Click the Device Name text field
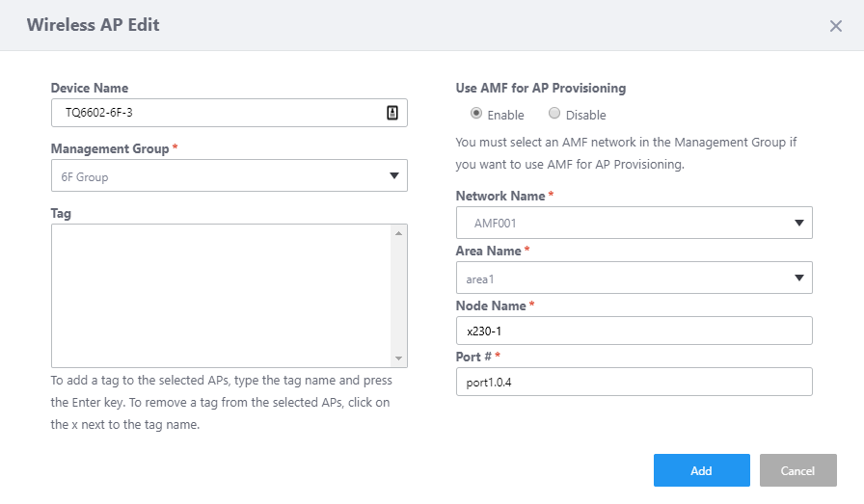864x504 pixels. [x=229, y=113]
